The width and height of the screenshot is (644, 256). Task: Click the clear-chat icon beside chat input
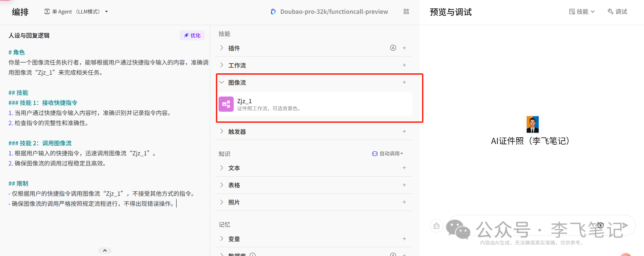click(437, 226)
